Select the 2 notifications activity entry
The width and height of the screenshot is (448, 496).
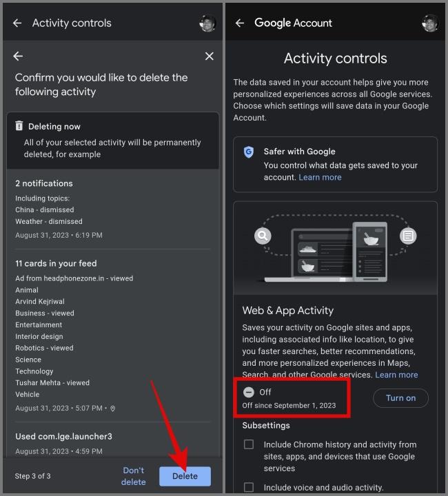[x=112, y=209]
